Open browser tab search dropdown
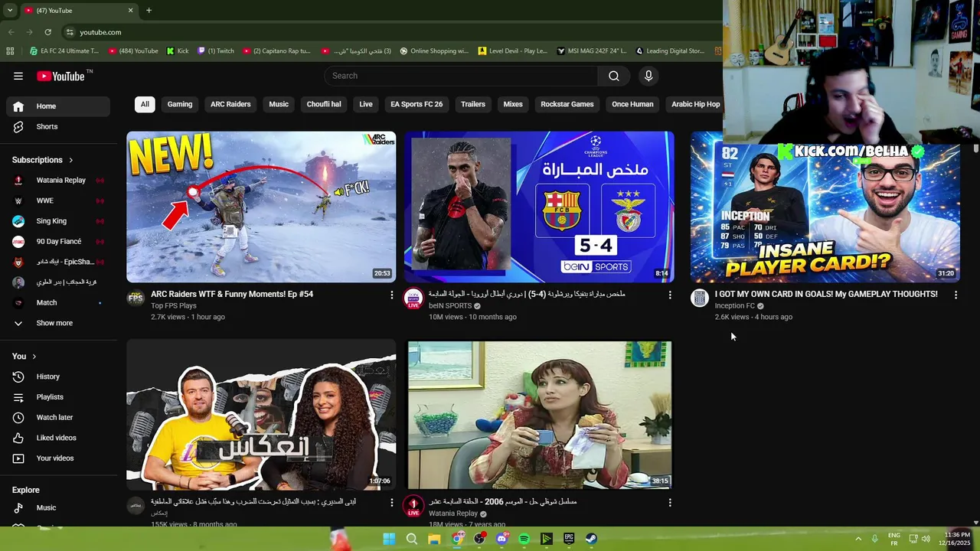The width and height of the screenshot is (980, 551). pos(10,11)
